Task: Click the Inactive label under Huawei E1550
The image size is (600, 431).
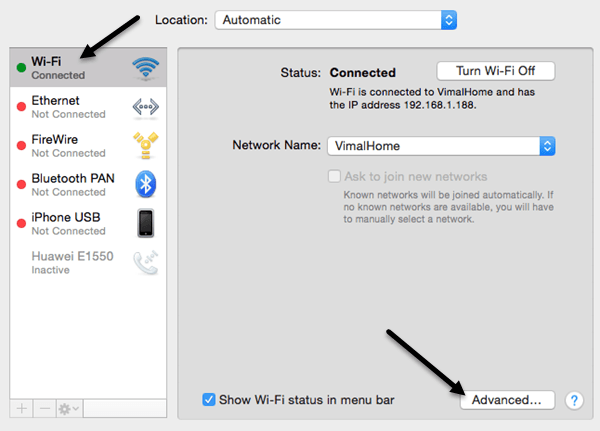Action: click(51, 270)
